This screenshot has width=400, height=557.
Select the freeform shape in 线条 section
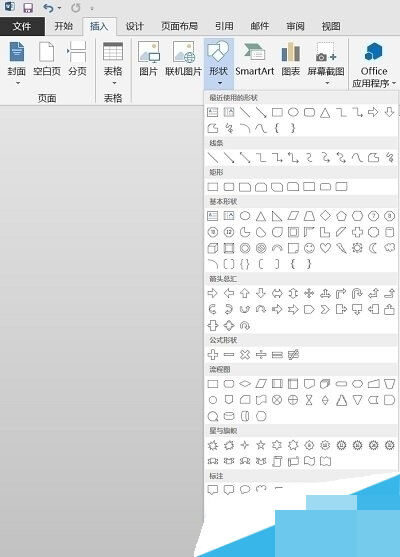[373, 158]
